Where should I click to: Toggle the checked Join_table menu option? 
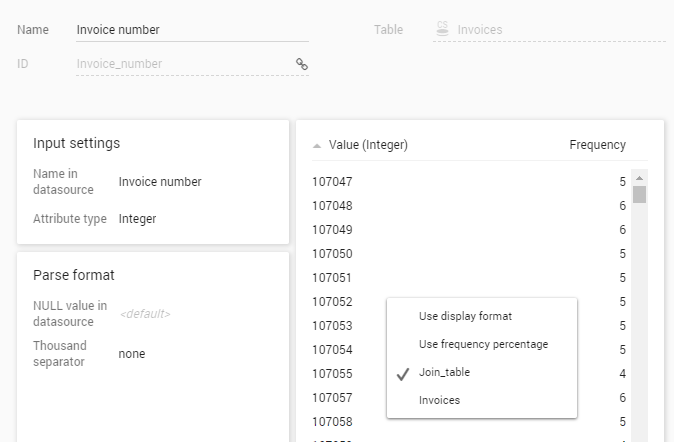(444, 372)
